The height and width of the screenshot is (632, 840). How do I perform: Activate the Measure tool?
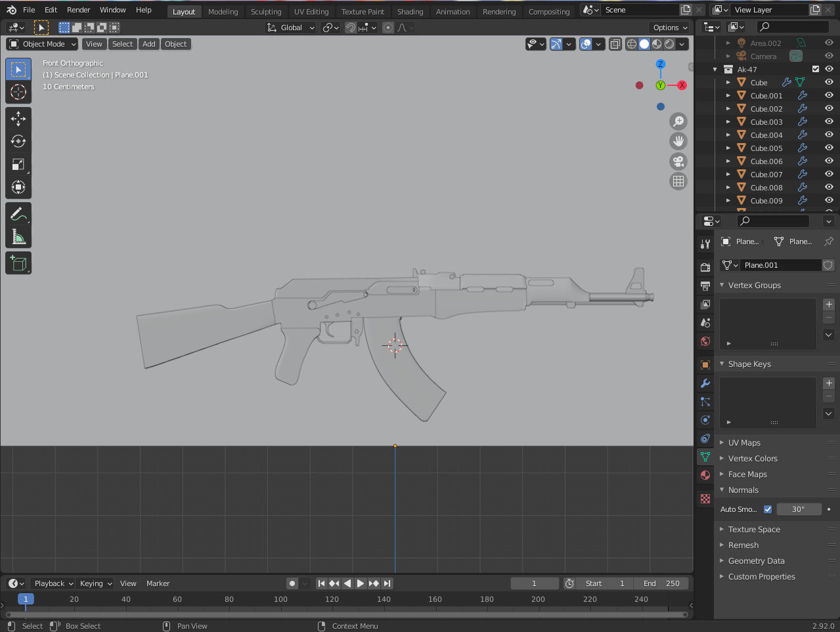coord(18,236)
